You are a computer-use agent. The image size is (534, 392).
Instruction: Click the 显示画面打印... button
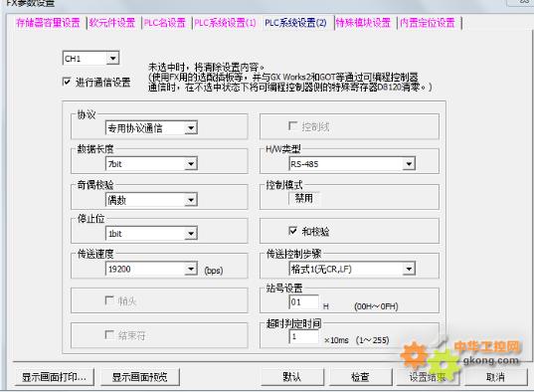(x=54, y=377)
